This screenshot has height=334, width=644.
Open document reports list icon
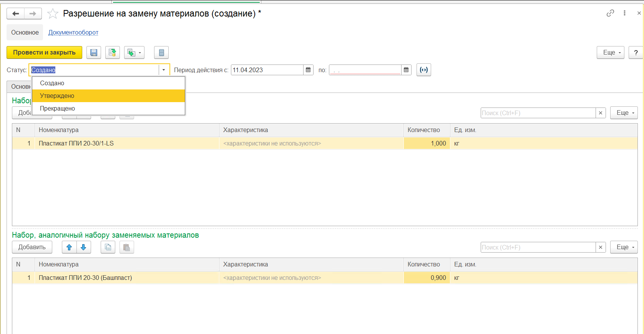161,53
